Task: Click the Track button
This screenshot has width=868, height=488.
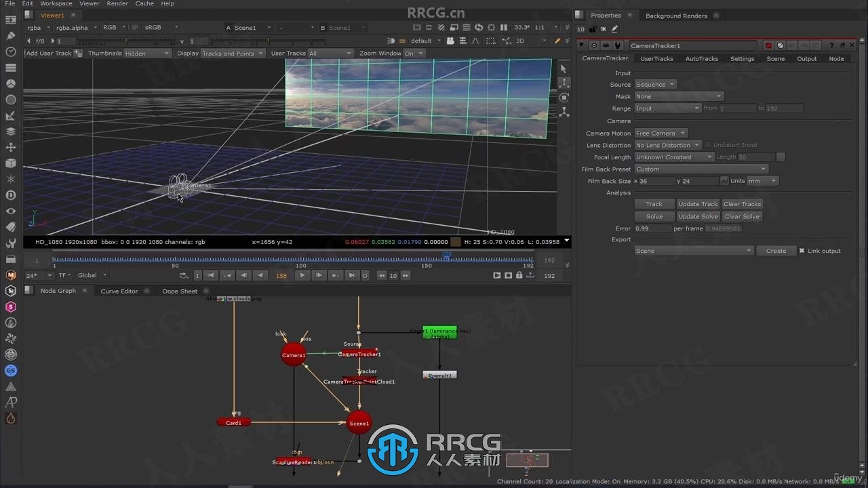Action: [x=654, y=204]
